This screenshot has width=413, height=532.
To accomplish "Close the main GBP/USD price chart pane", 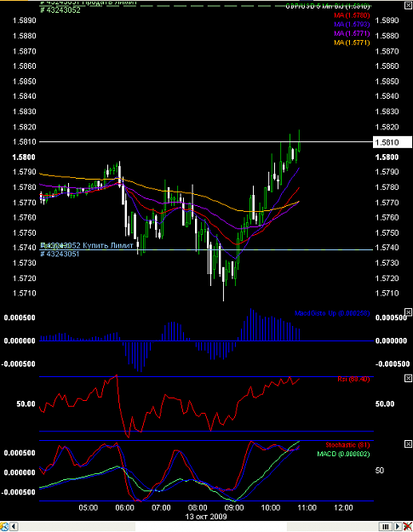I will click(x=408, y=5).
